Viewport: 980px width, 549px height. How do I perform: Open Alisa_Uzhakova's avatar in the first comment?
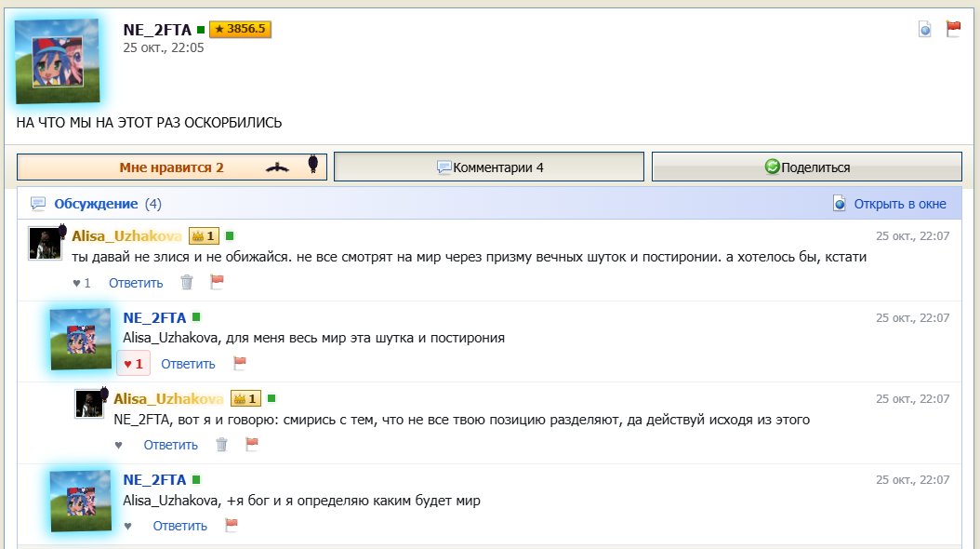point(45,243)
